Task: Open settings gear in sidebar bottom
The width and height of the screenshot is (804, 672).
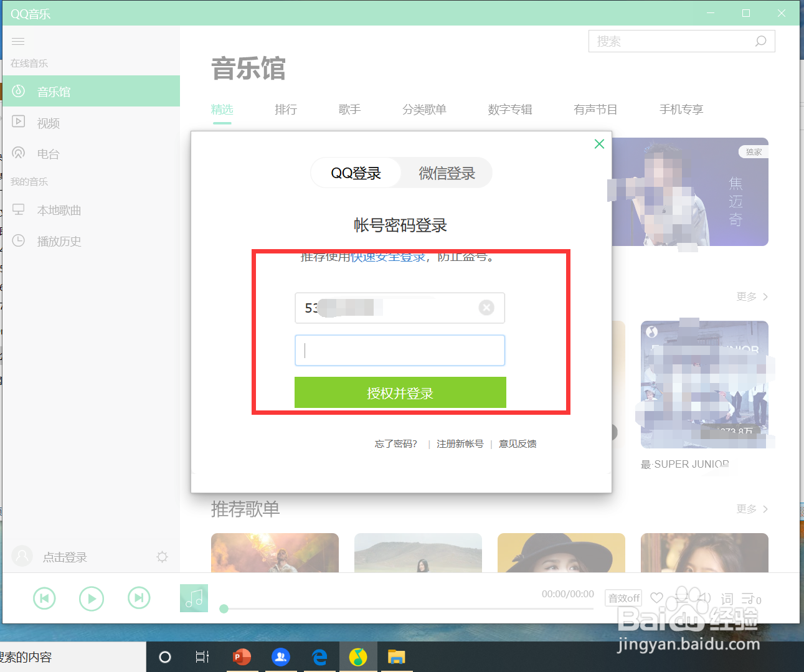Action: point(163,557)
